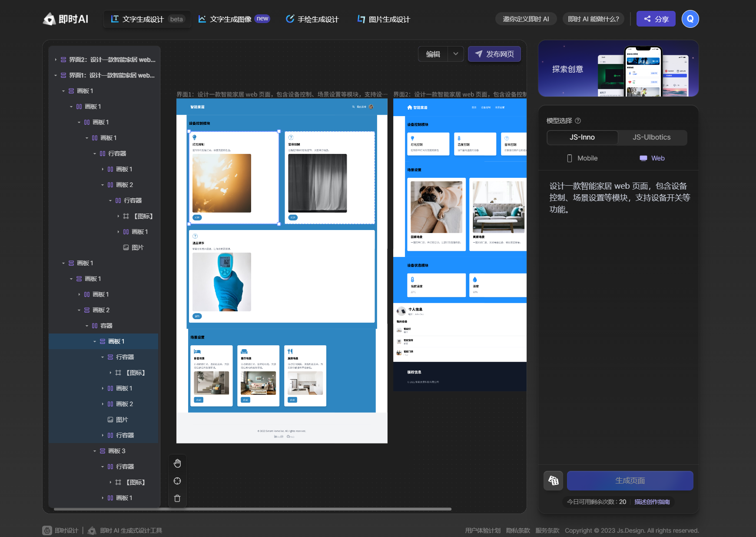
Task: Collapse the 界面1 tree node
Action: pyautogui.click(x=56, y=75)
